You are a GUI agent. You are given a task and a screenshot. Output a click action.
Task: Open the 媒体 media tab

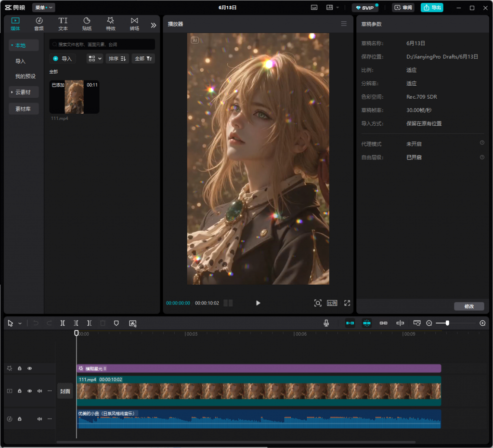point(15,24)
